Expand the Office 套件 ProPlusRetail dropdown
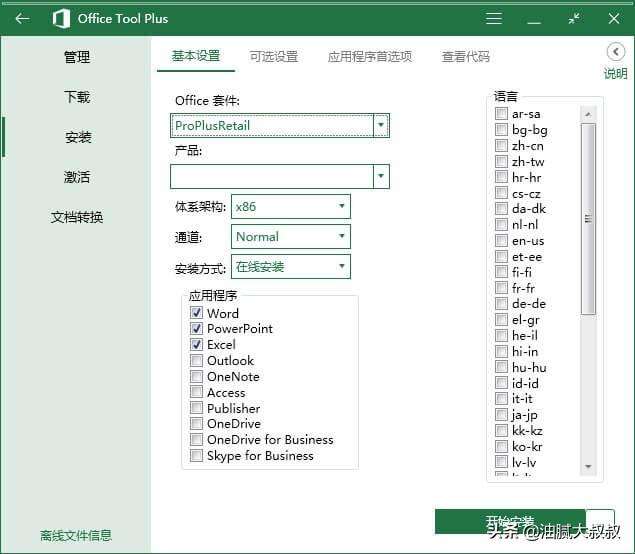Viewport: 635px width, 554px height. click(x=380, y=126)
